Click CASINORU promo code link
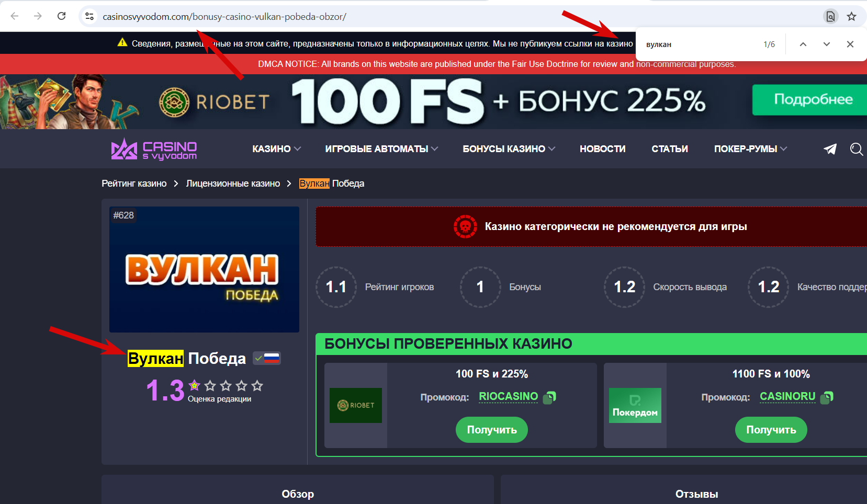Image resolution: width=867 pixels, height=504 pixels. tap(787, 396)
